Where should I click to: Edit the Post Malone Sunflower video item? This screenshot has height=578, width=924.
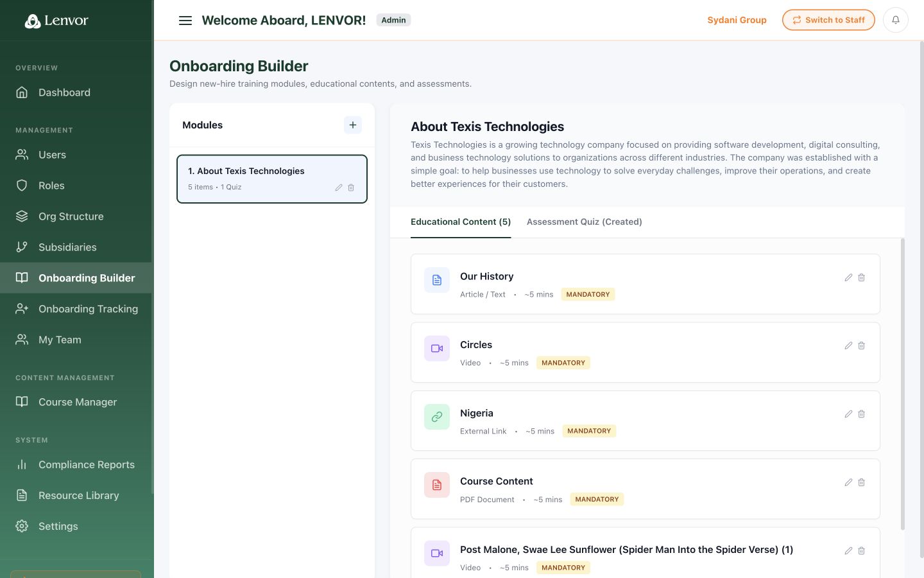(848, 551)
